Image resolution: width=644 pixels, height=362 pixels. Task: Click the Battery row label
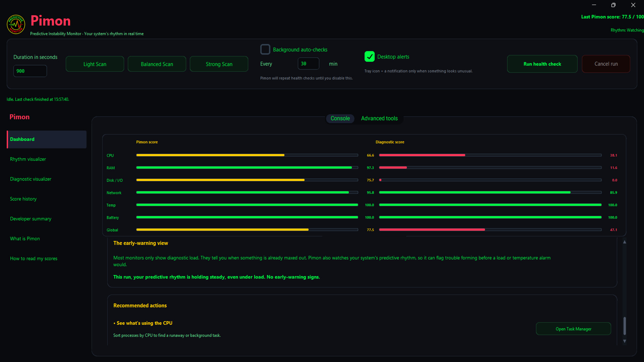[x=113, y=218]
